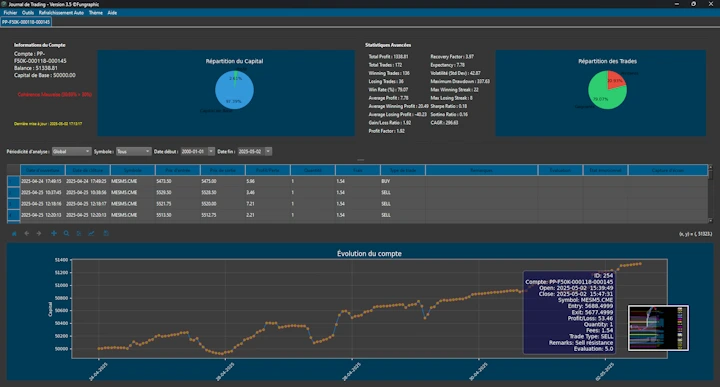Activate the Pan tool on the chart toolbar
This screenshot has width=720, height=387.
[x=54, y=234]
